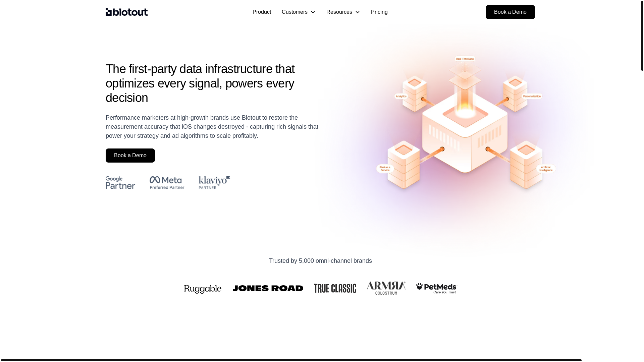Click the PetMeds brand logo
The width and height of the screenshot is (644, 362).
(x=437, y=288)
